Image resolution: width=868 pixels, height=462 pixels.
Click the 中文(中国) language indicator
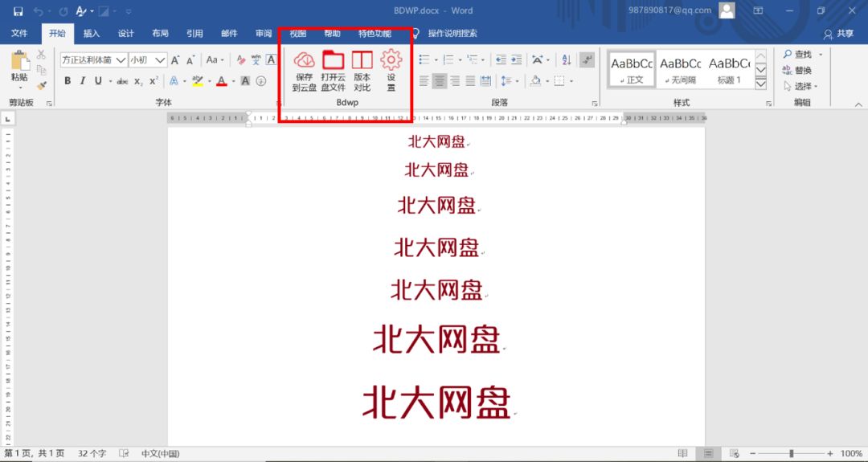160,453
